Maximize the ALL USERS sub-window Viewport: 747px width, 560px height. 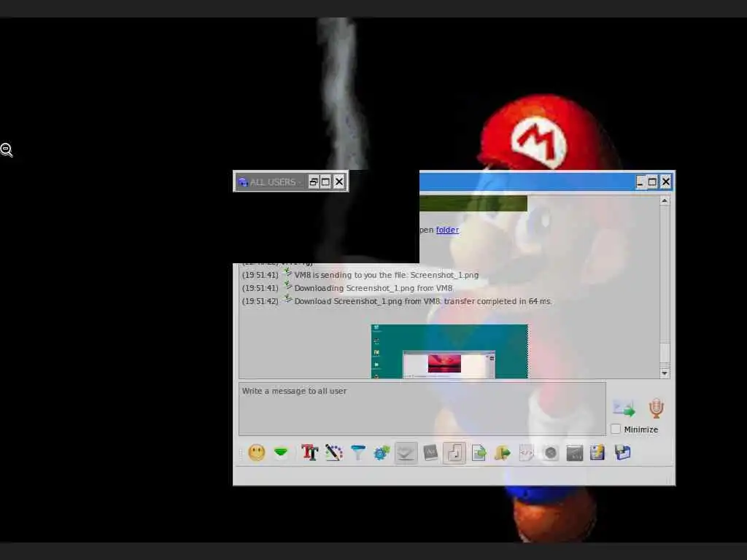click(x=325, y=182)
